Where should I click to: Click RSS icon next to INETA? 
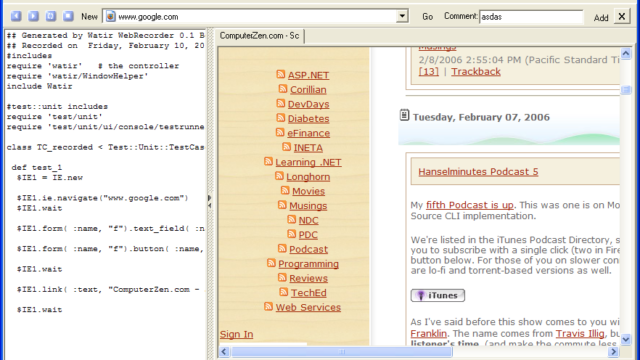[x=287, y=147]
